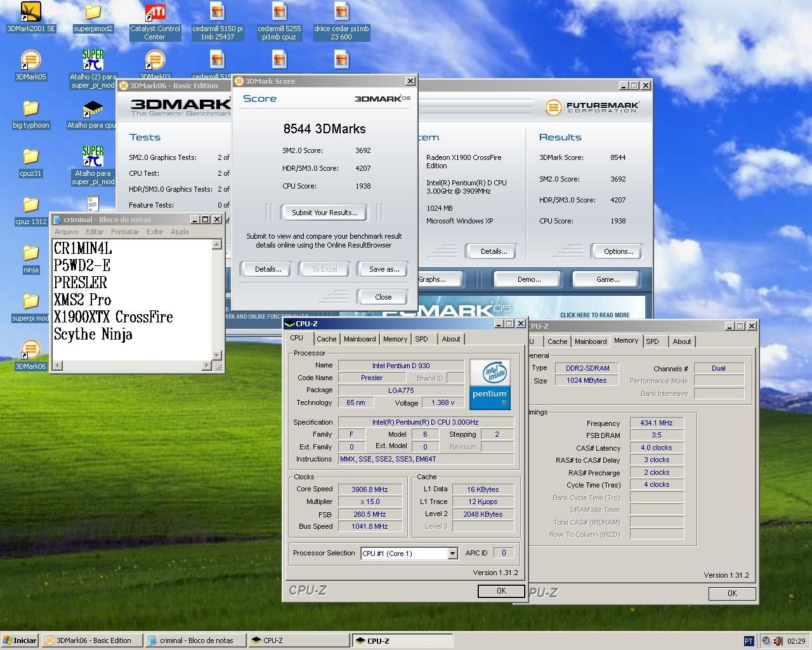Launch Catalyst Control Center desktop icon
812x650 pixels.
[155, 22]
